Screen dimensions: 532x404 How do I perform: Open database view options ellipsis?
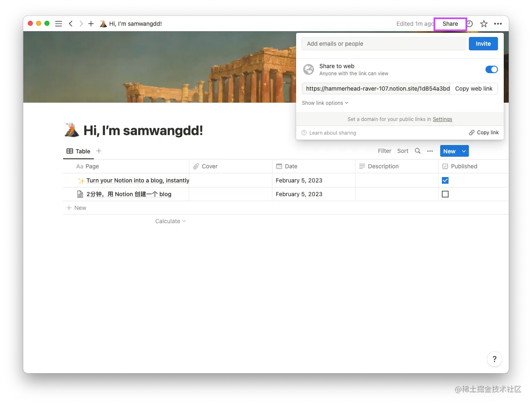430,151
